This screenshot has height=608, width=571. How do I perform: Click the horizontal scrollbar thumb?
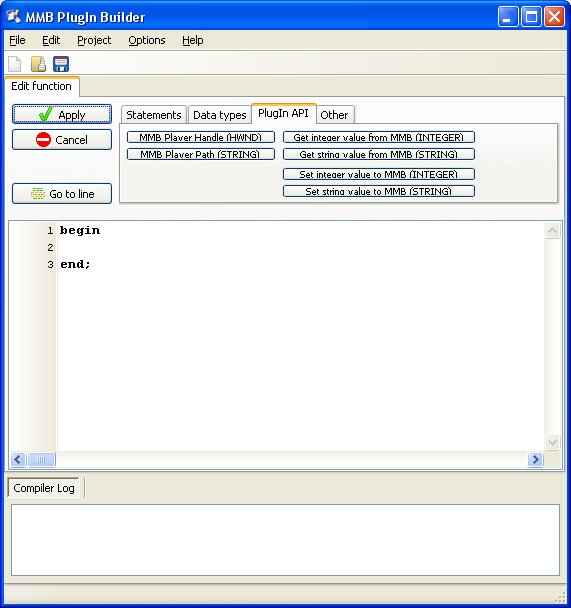pyautogui.click(x=41, y=460)
